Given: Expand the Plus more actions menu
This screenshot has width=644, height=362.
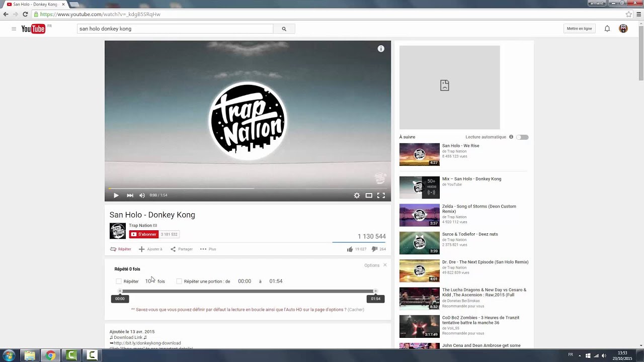Looking at the screenshot, I should pos(208,249).
